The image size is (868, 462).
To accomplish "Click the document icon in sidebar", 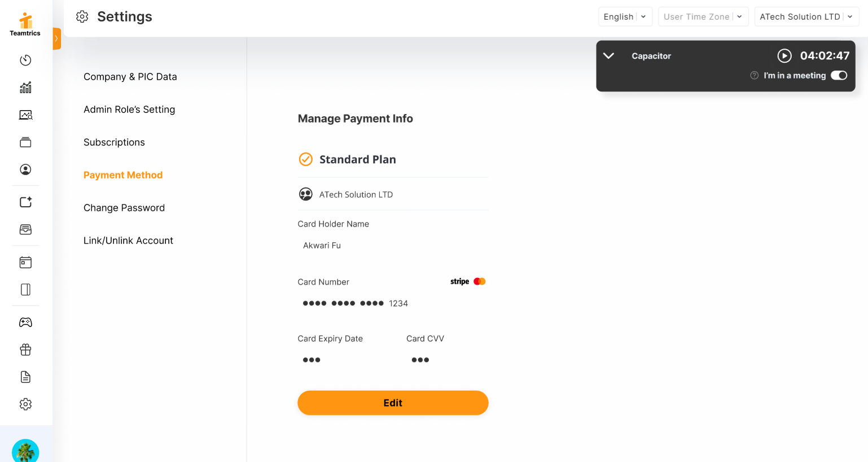I will tap(25, 377).
